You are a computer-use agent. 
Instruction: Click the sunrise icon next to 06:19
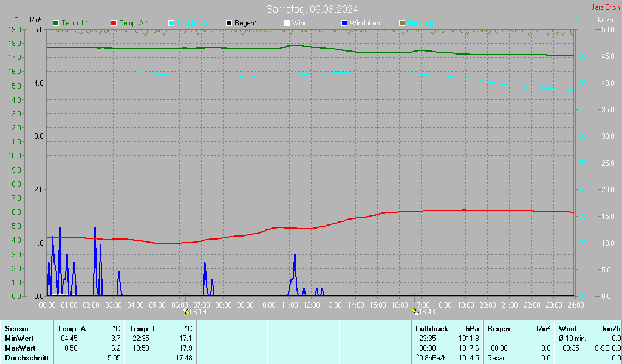[186, 311]
